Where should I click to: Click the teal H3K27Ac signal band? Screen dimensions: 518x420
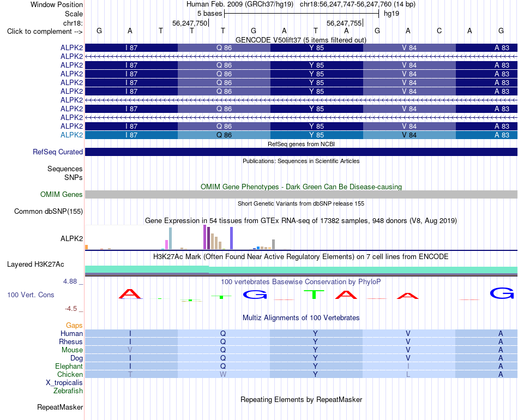point(301,269)
